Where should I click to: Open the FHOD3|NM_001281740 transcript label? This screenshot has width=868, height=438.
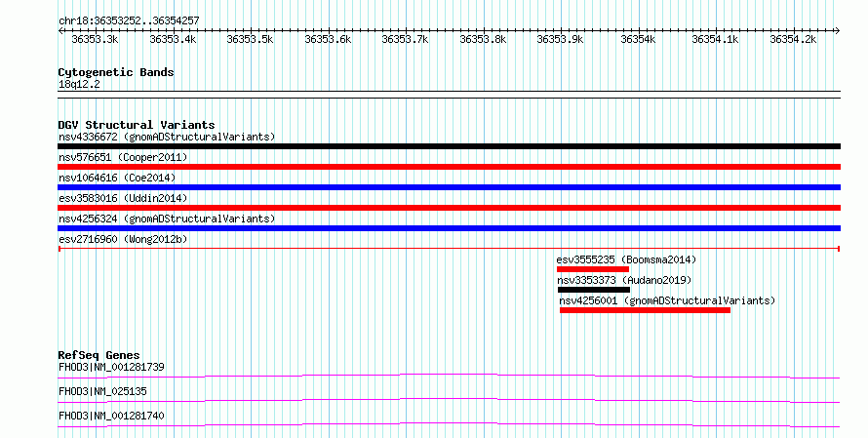pyautogui.click(x=111, y=416)
